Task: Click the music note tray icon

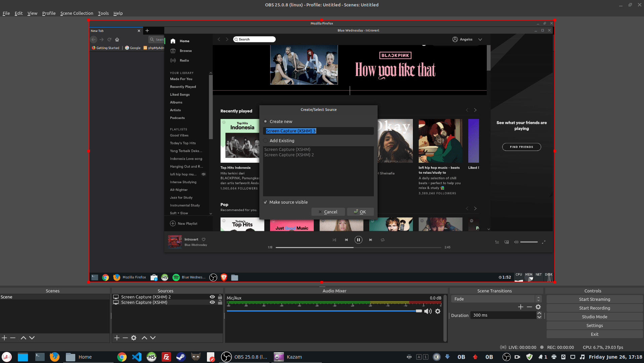Action: click(x=582, y=357)
